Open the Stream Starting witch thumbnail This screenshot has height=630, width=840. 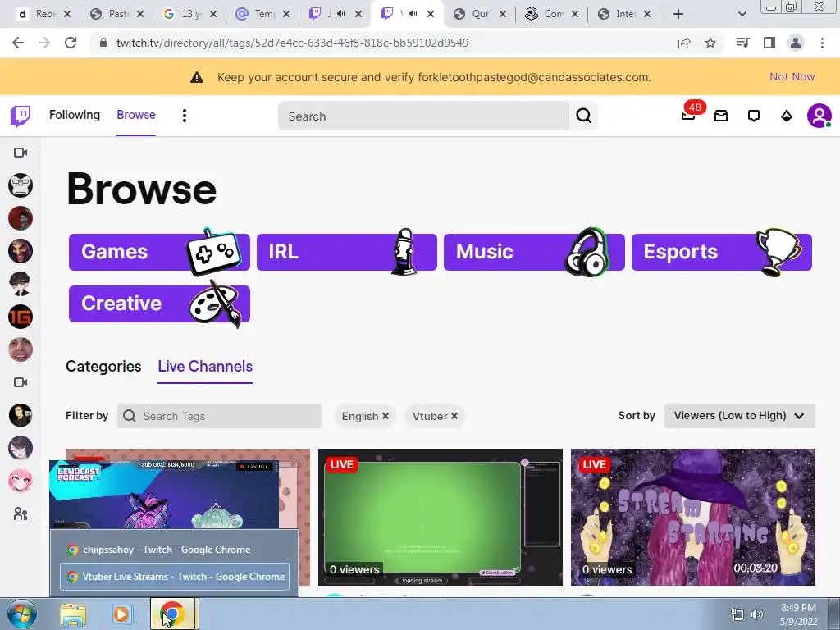coord(692,517)
